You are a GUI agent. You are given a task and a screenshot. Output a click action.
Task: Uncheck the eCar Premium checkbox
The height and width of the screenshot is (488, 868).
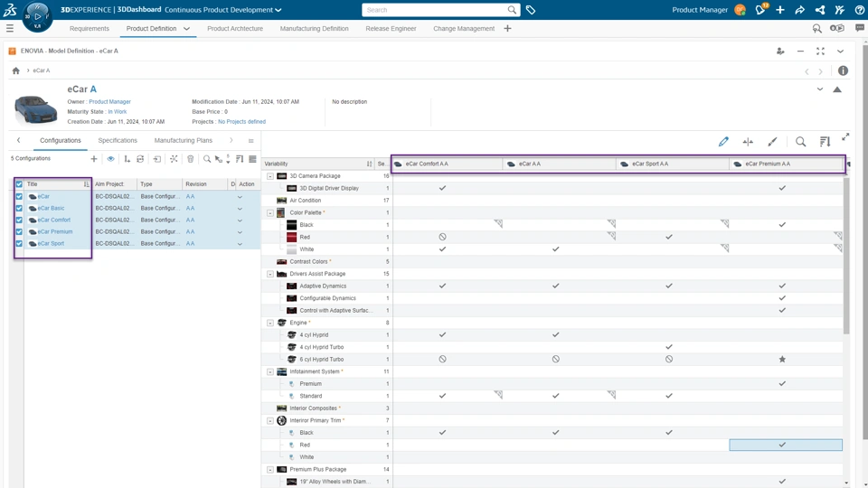pyautogui.click(x=19, y=232)
